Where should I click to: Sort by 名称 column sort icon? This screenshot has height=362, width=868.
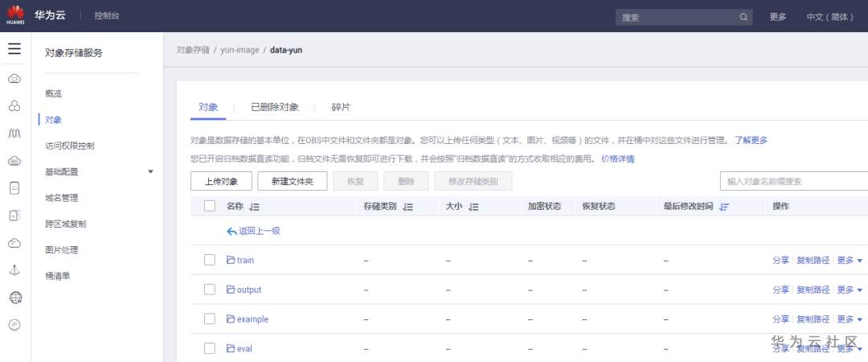tap(254, 207)
